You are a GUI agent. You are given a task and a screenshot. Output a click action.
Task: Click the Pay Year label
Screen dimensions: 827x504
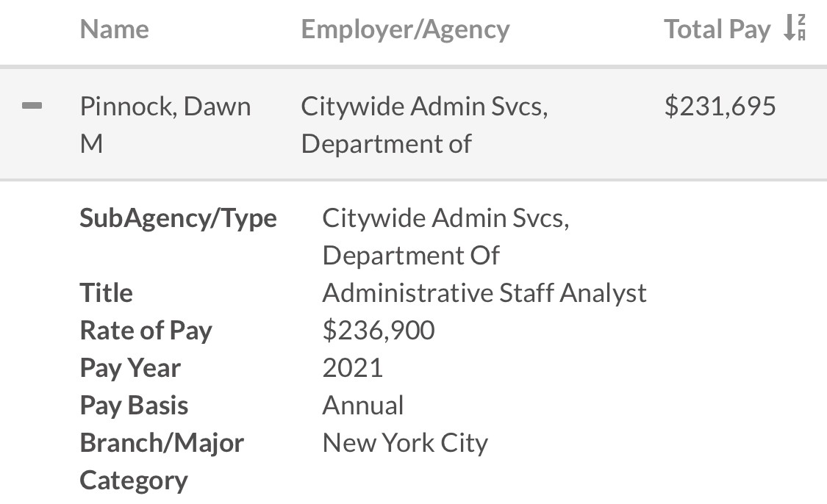(130, 368)
